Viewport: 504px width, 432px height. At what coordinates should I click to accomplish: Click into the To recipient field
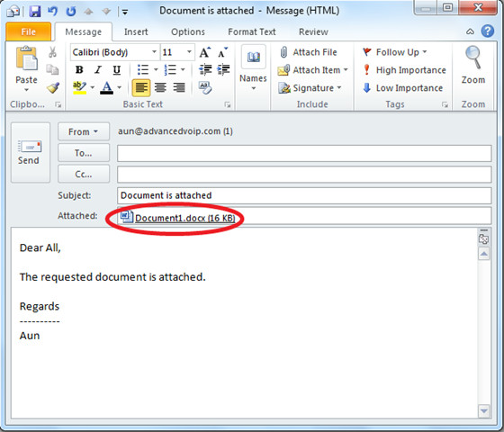click(x=304, y=153)
